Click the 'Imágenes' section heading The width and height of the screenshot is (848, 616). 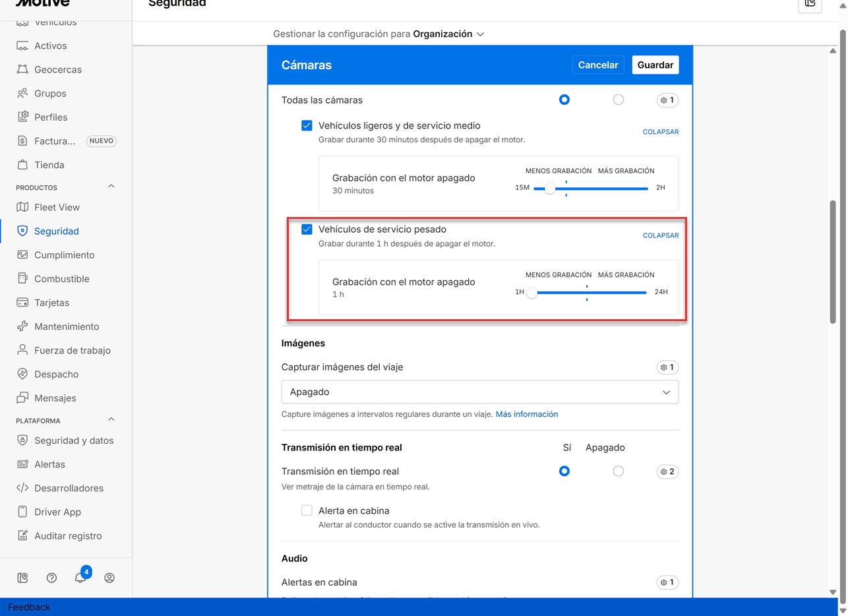coord(303,343)
